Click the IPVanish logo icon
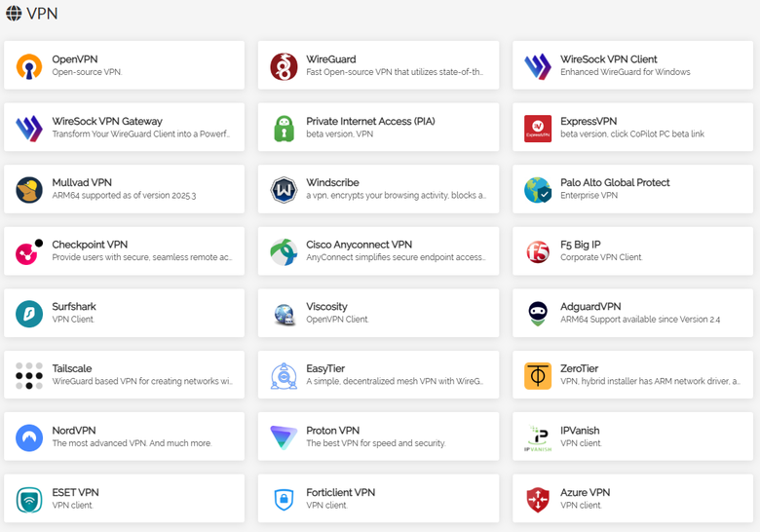This screenshot has width=760, height=532. pyautogui.click(x=538, y=438)
